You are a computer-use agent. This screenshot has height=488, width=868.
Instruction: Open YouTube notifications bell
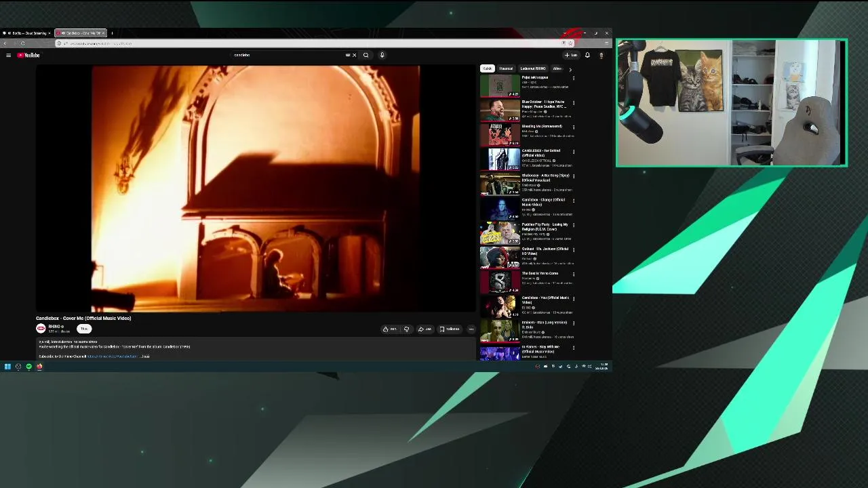tap(587, 55)
